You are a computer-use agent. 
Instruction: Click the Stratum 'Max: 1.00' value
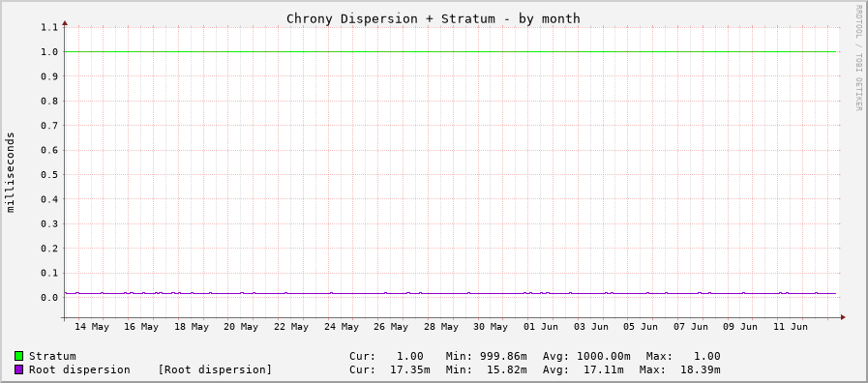point(683,356)
